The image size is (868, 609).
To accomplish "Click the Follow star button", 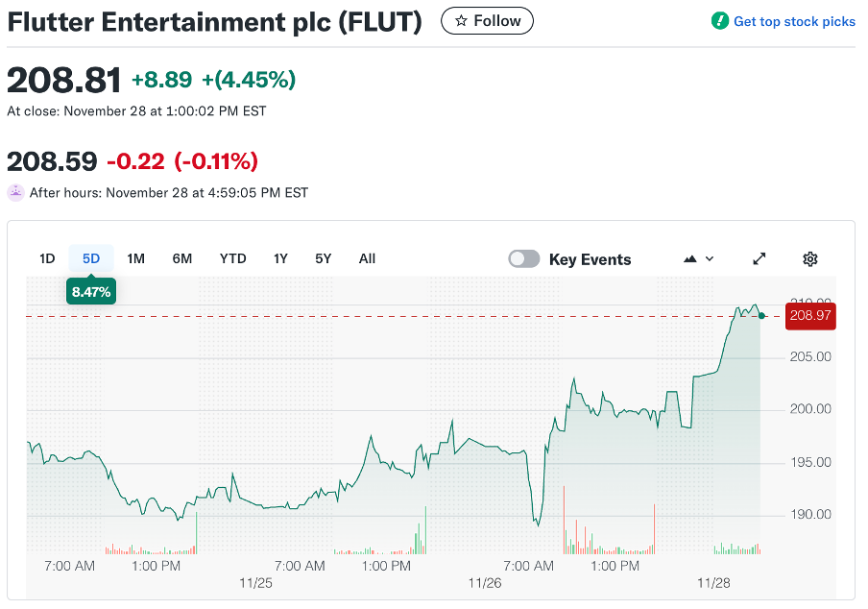I will (487, 20).
